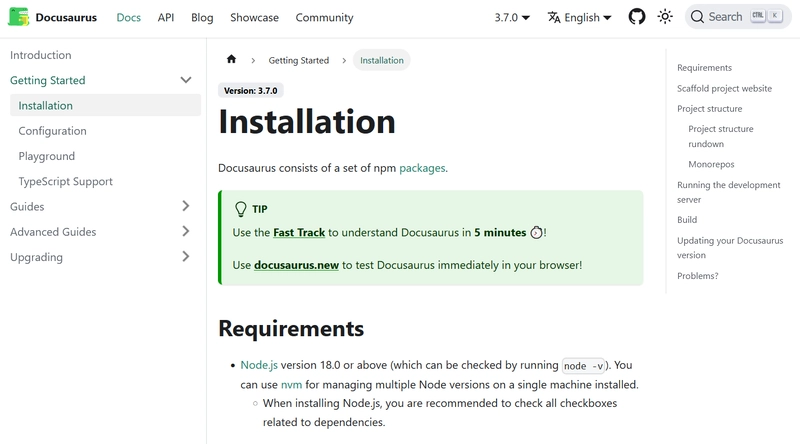800x444 pixels.
Task: Jump to Project structure rundown in contents
Action: 720,136
